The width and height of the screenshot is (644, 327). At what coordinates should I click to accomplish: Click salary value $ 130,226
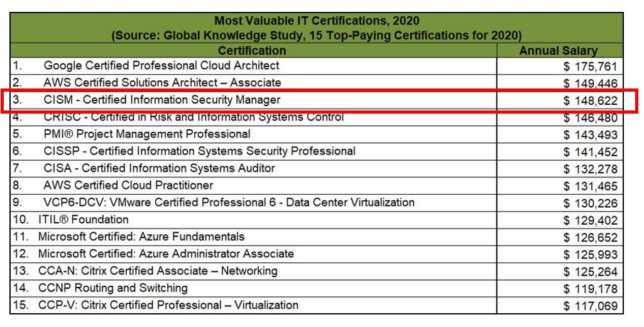590,203
